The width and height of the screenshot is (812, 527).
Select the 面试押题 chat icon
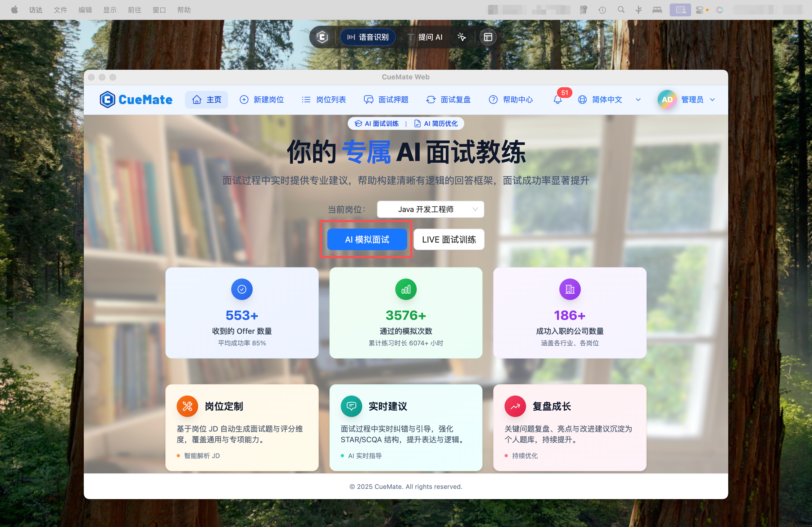[x=368, y=100]
